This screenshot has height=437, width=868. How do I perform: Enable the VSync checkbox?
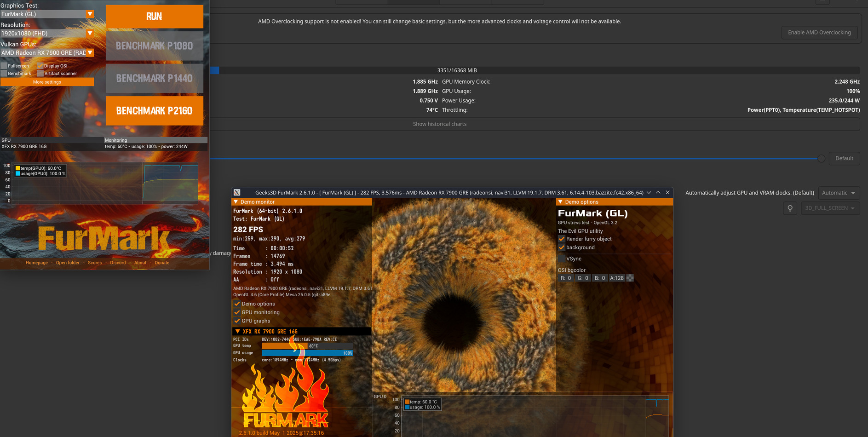tap(562, 259)
